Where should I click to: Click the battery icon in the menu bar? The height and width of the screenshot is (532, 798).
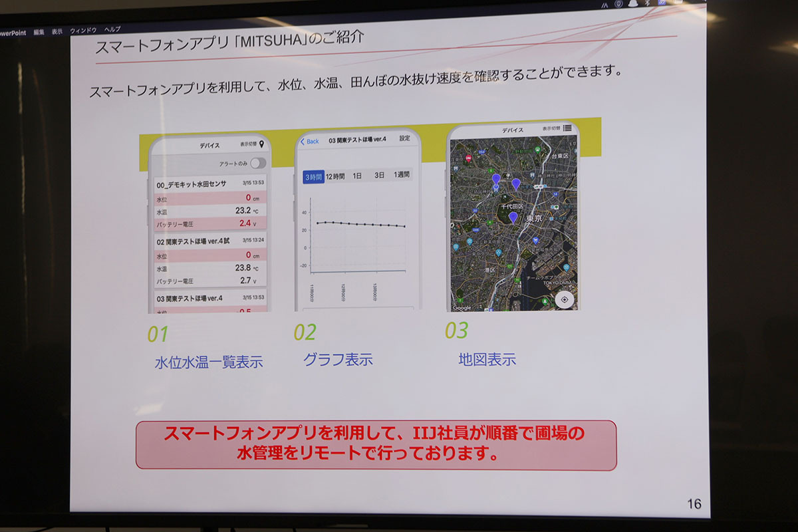pos(679,3)
